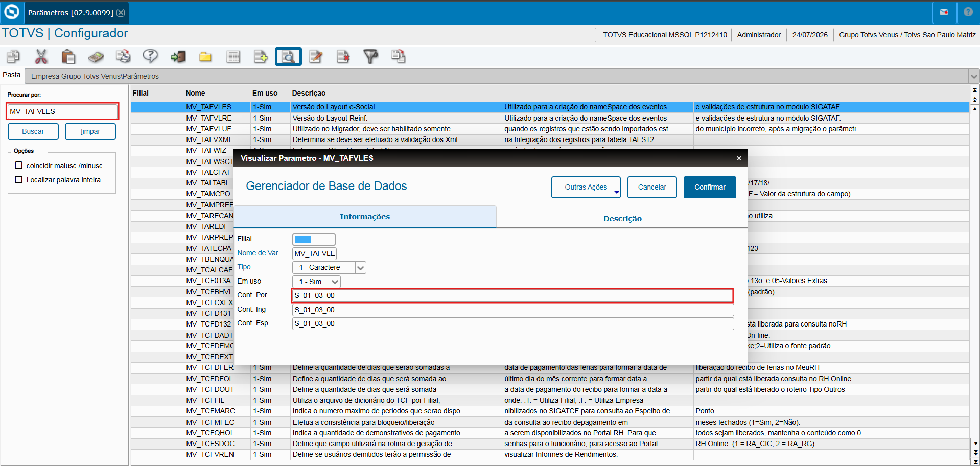Click the funnel filter icon
The image size is (980, 466).
(371, 56)
